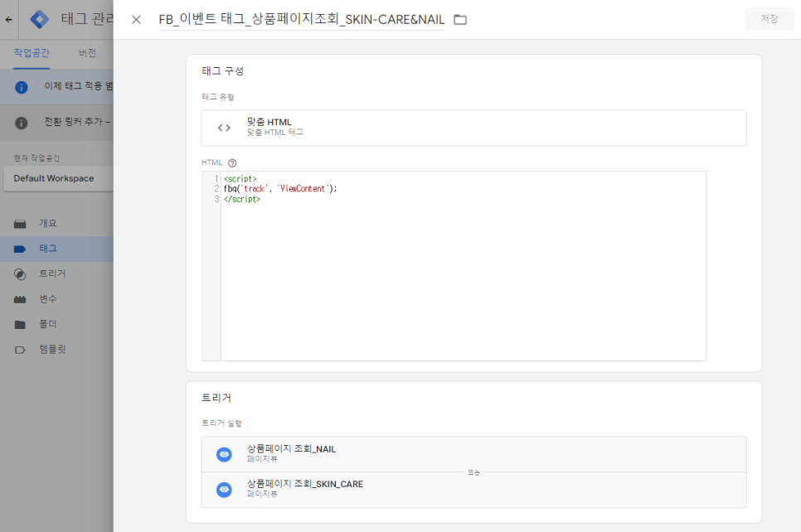This screenshot has width=801, height=532.
Task: Click the folder icon next to tag name
Action: [x=460, y=20]
